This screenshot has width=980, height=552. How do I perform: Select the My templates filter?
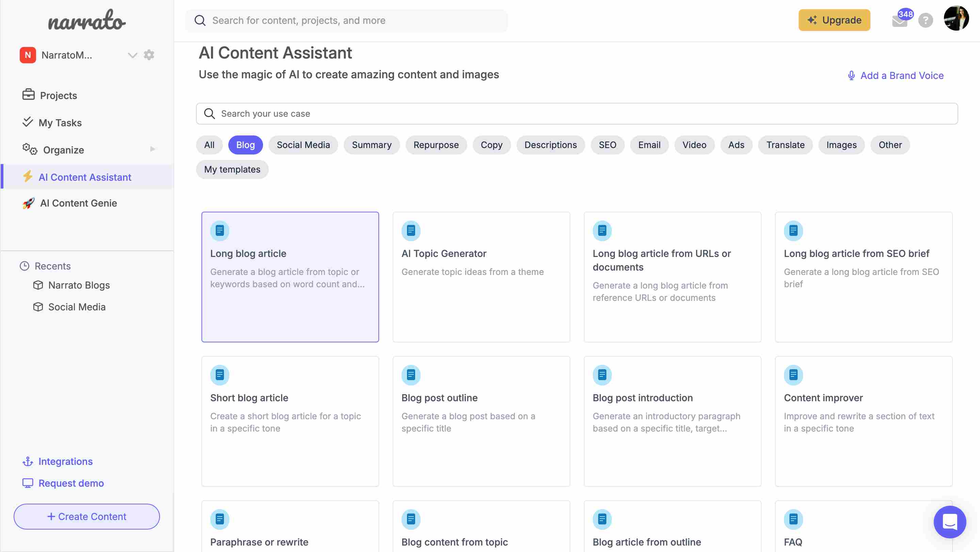point(232,169)
